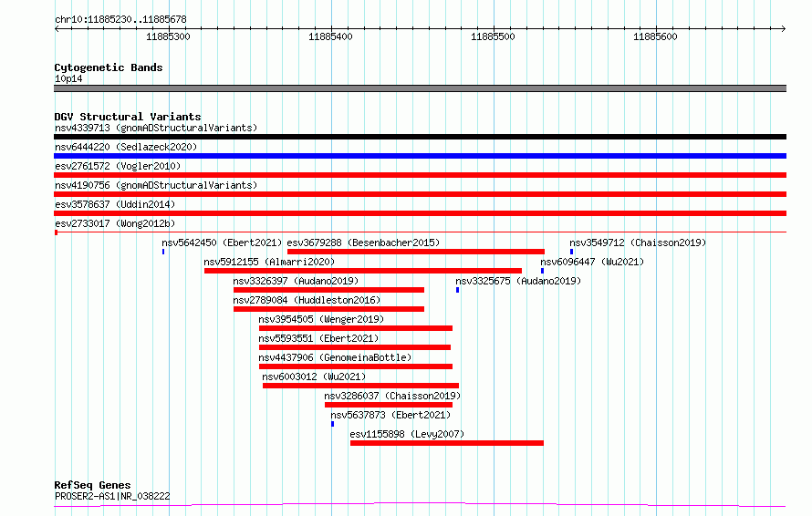This screenshot has width=812, height=516.
Task: Select the black nsv4339713 variant bar
Action: (420, 137)
